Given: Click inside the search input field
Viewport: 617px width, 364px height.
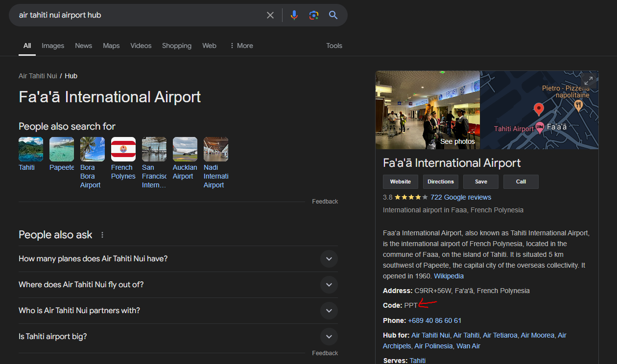Looking at the screenshot, I should (x=137, y=15).
